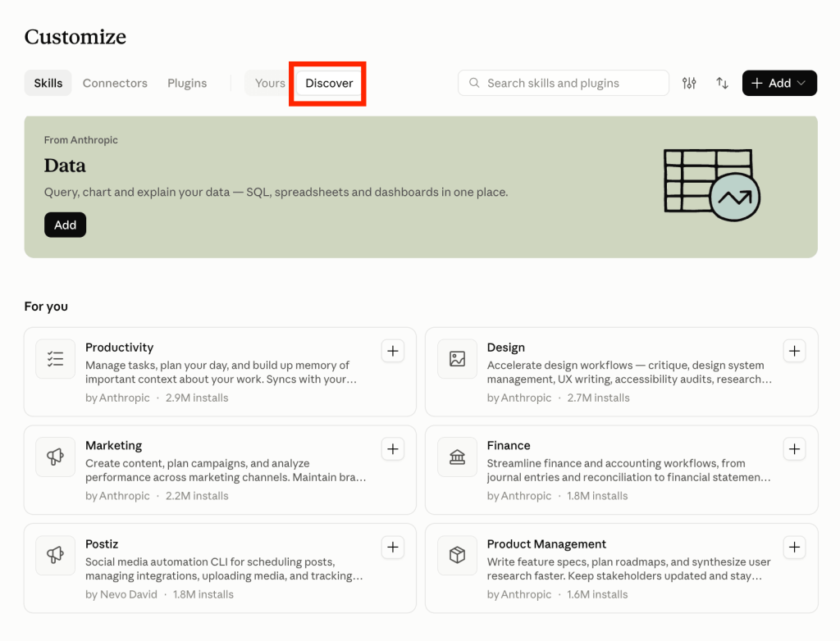The image size is (840, 641).
Task: Add the Finance skill with its plus icon
Action: (x=794, y=448)
